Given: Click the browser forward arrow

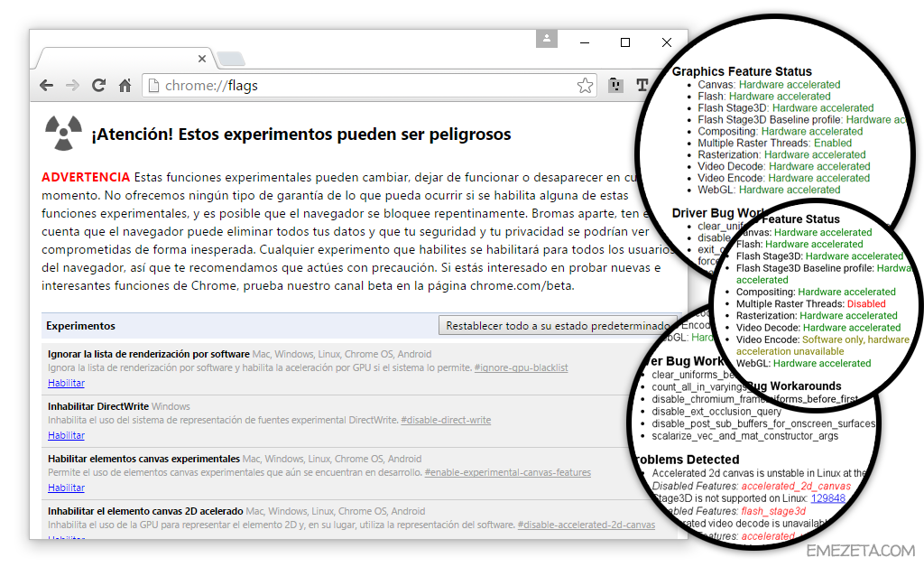Looking at the screenshot, I should [x=72, y=86].
